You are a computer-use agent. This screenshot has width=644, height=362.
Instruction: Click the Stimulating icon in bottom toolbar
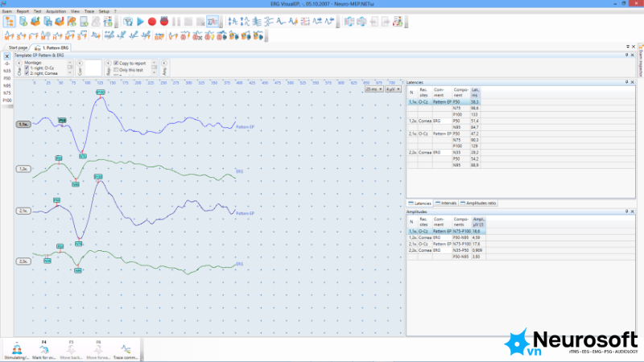(17, 350)
